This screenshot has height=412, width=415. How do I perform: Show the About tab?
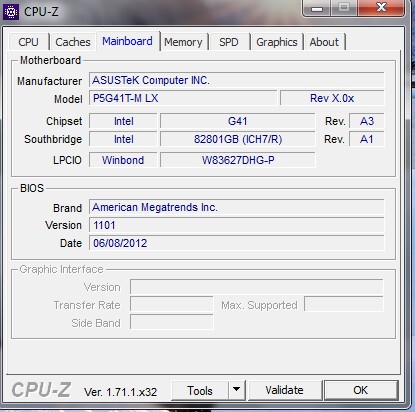click(324, 42)
